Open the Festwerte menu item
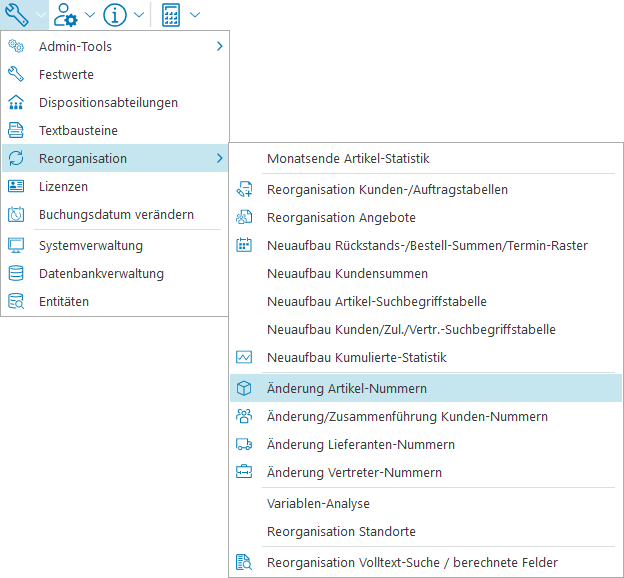The height and width of the screenshot is (578, 624). [66, 74]
